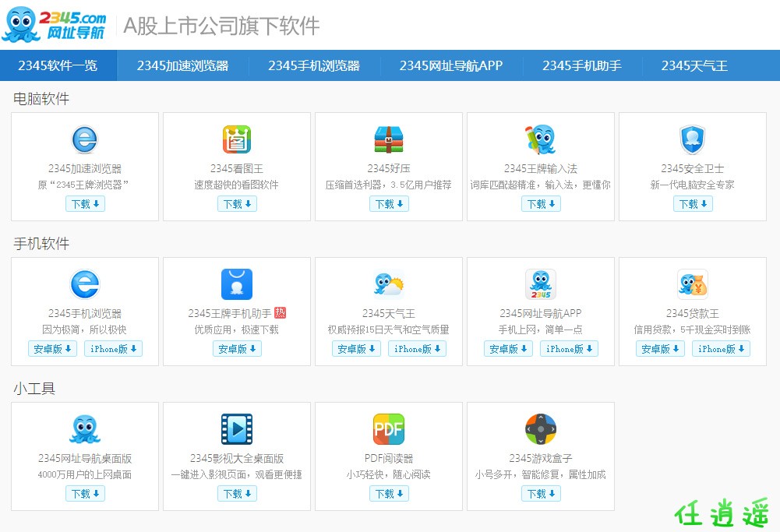The image size is (780, 532).
Task: Click the text 信用贷款，5千现金实时到账
Action: click(693, 329)
